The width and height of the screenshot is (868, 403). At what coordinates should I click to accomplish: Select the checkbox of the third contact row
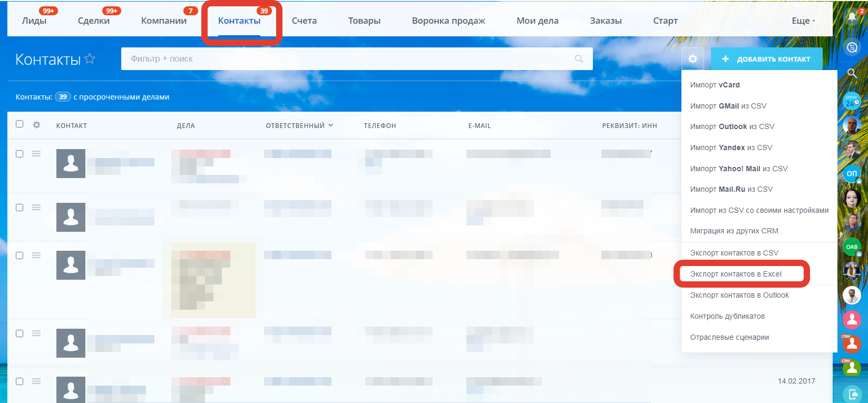pyautogui.click(x=19, y=255)
